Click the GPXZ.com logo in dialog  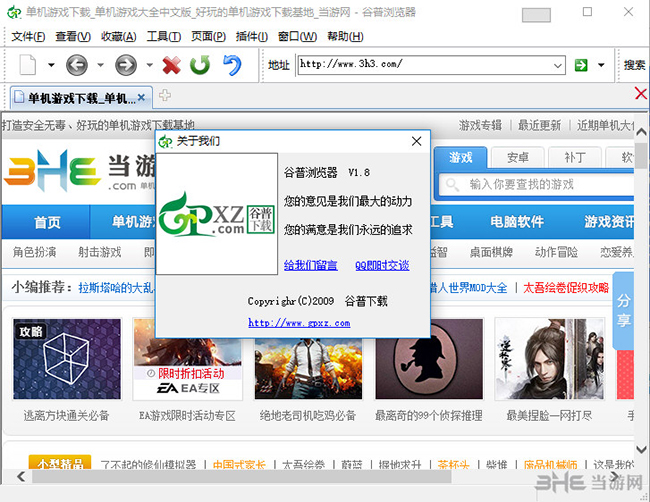click(x=216, y=214)
